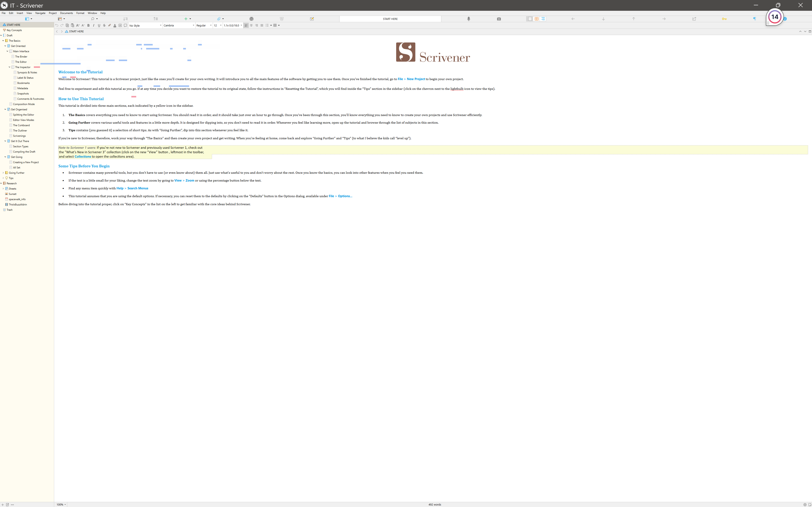Click the Redo icon in format bar
Screen dimensions: 812x507
pos(62,26)
